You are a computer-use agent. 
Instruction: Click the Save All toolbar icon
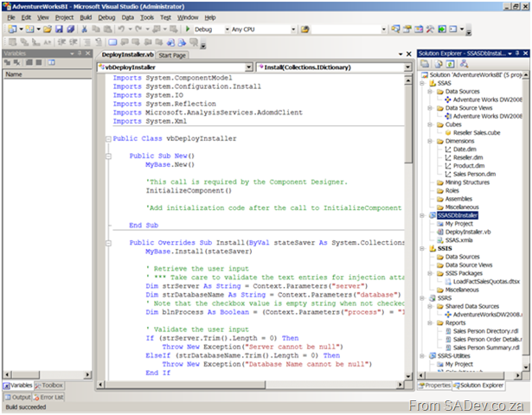coord(71,29)
